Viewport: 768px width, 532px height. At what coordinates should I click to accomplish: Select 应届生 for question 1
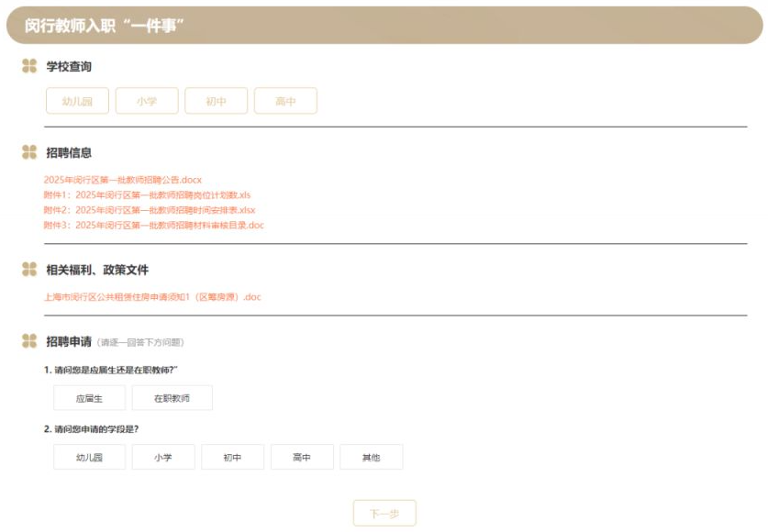point(89,398)
